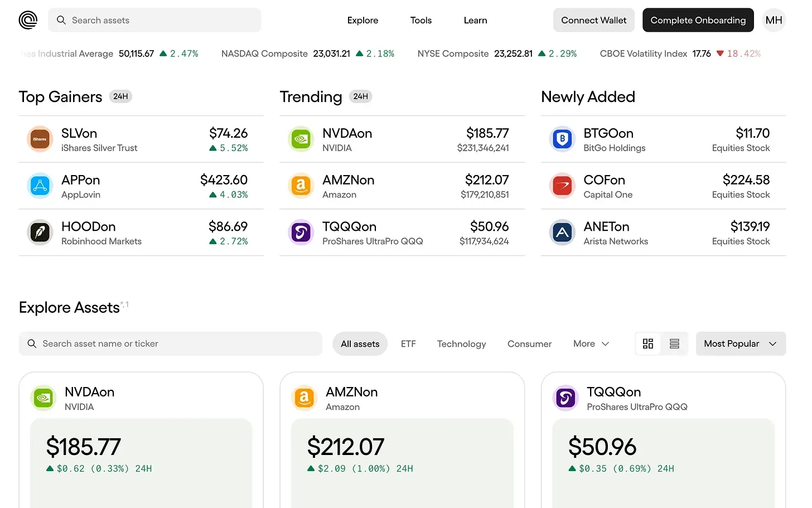
Task: Switch to grid view layout
Action: 648,343
